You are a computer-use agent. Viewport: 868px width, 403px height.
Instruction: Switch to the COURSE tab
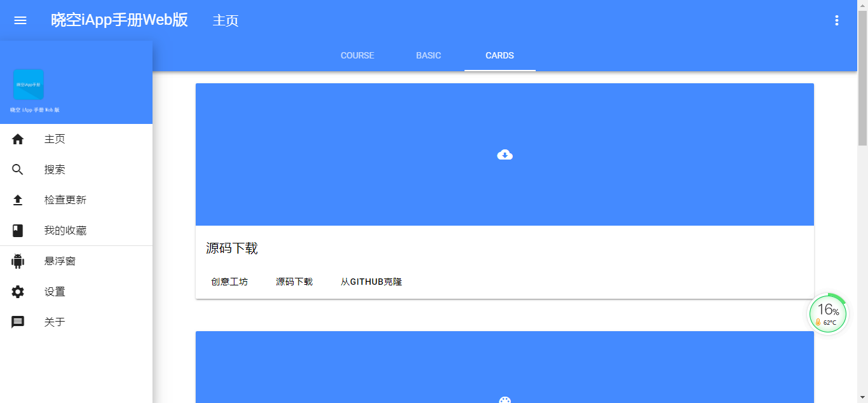click(357, 55)
